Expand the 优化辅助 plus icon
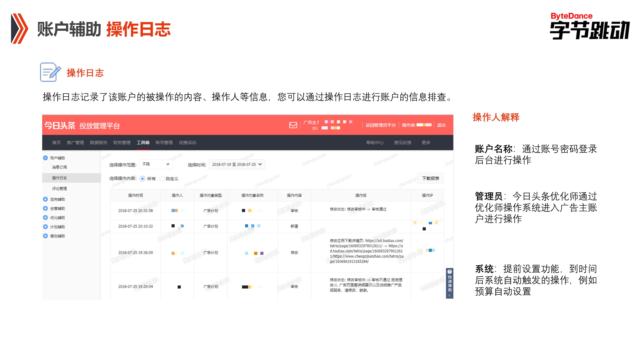644x362 pixels. (45, 218)
